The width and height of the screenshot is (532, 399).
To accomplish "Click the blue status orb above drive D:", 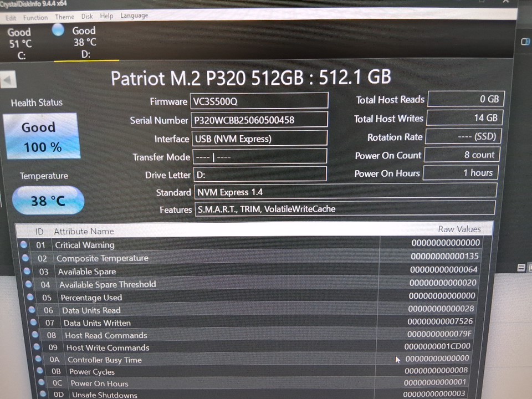I will tap(58, 30).
